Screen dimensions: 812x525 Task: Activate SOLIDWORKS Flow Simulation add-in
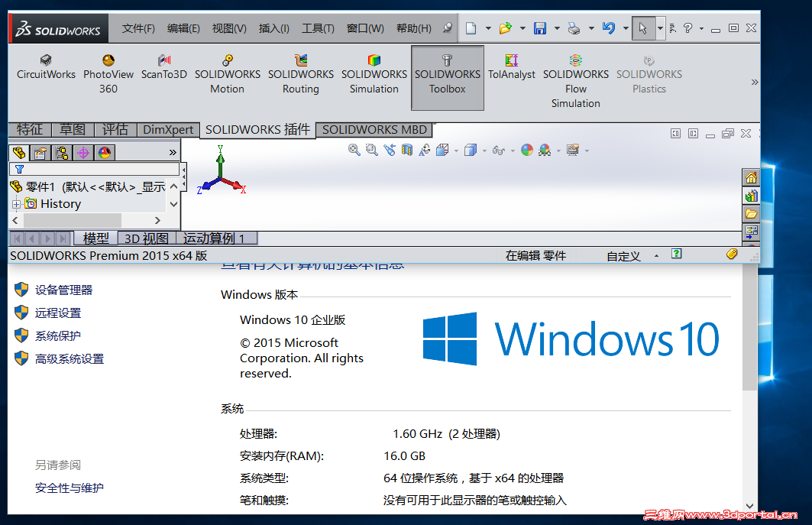(x=576, y=81)
